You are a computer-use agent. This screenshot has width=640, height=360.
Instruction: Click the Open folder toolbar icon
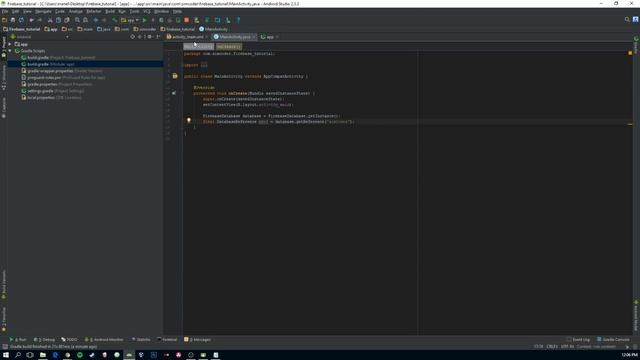pyautogui.click(x=4, y=20)
